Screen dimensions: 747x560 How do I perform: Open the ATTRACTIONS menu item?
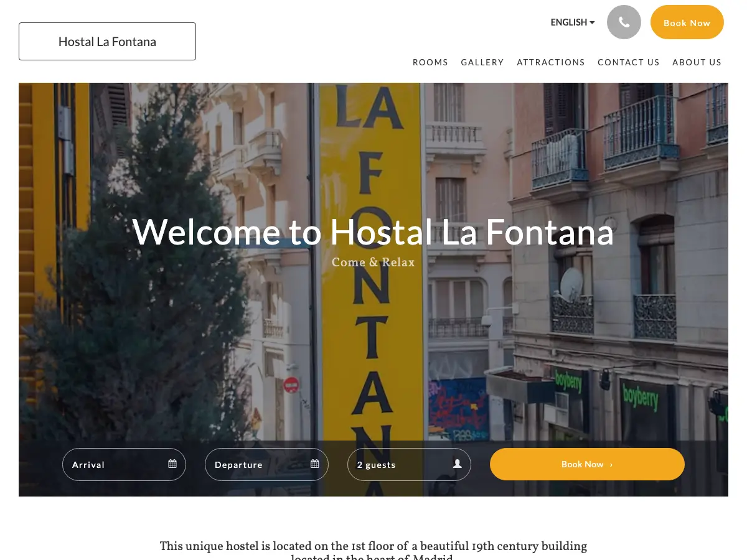click(x=551, y=62)
